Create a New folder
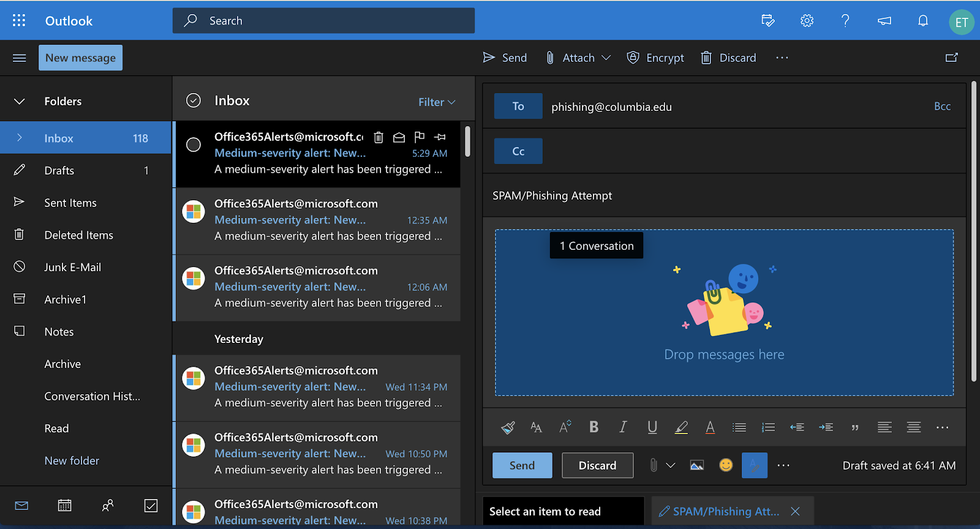The image size is (980, 529). pos(72,460)
